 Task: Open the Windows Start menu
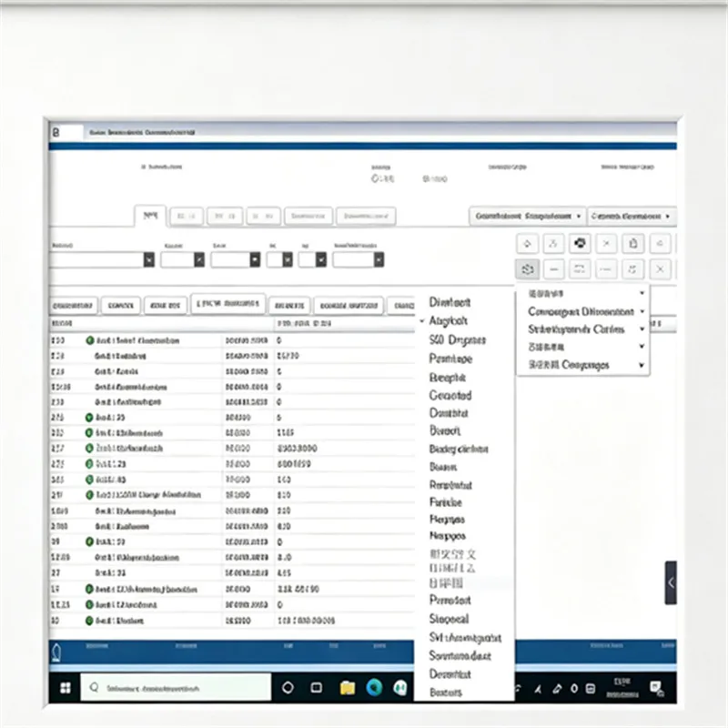[x=66, y=688]
